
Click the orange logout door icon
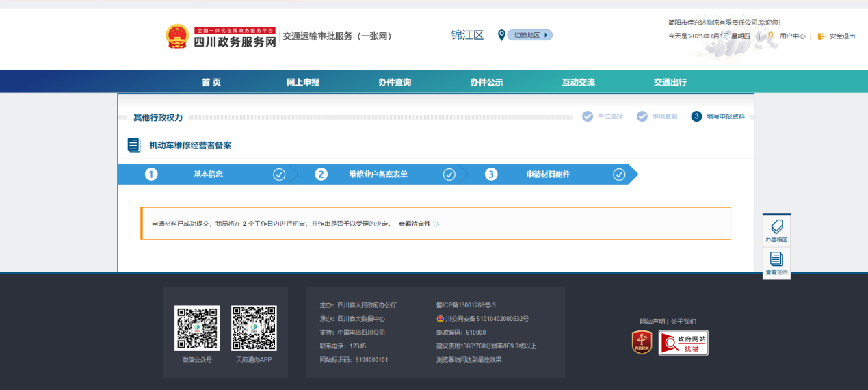coord(821,36)
